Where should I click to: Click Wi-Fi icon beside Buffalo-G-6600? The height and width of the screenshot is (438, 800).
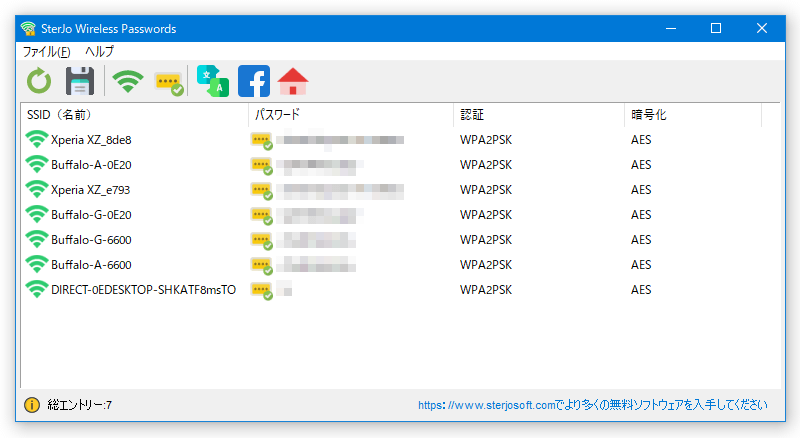point(37,239)
